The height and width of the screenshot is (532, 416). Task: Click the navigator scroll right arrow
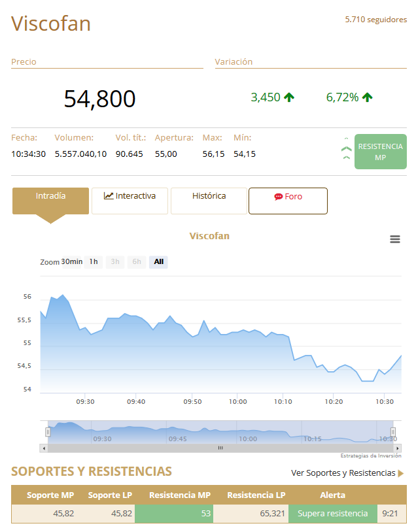tap(397, 448)
